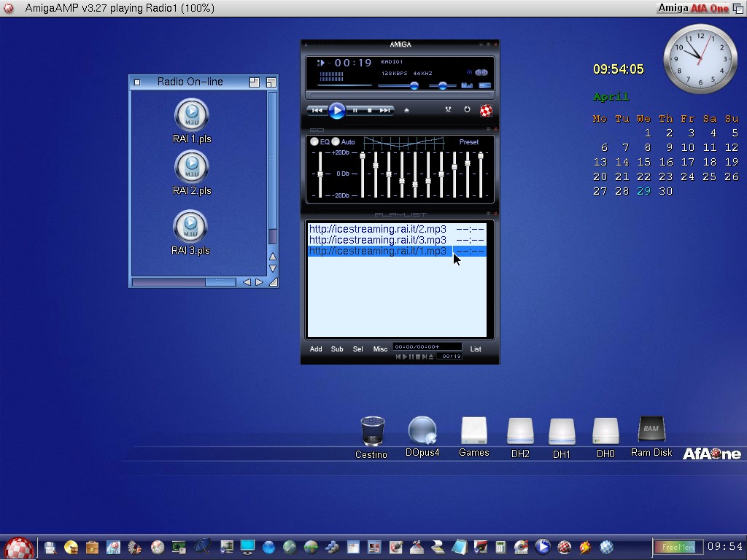Enable the EQ radio button
The image size is (747, 560).
click(315, 141)
